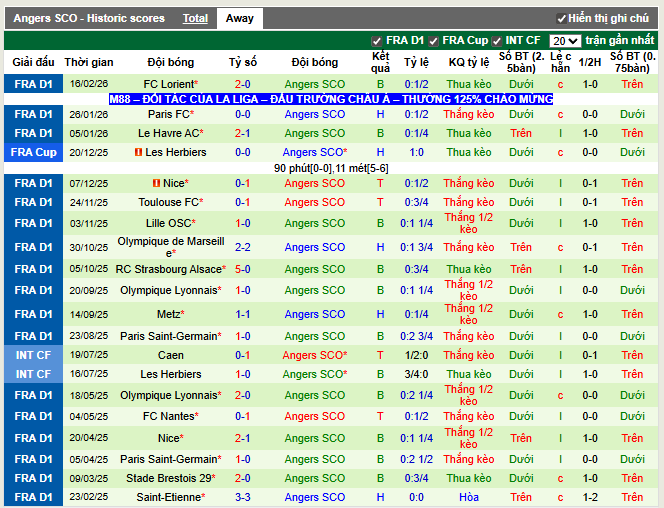Image resolution: width=664 pixels, height=508 pixels.
Task: Switch to the Total tab
Action: click(x=195, y=18)
